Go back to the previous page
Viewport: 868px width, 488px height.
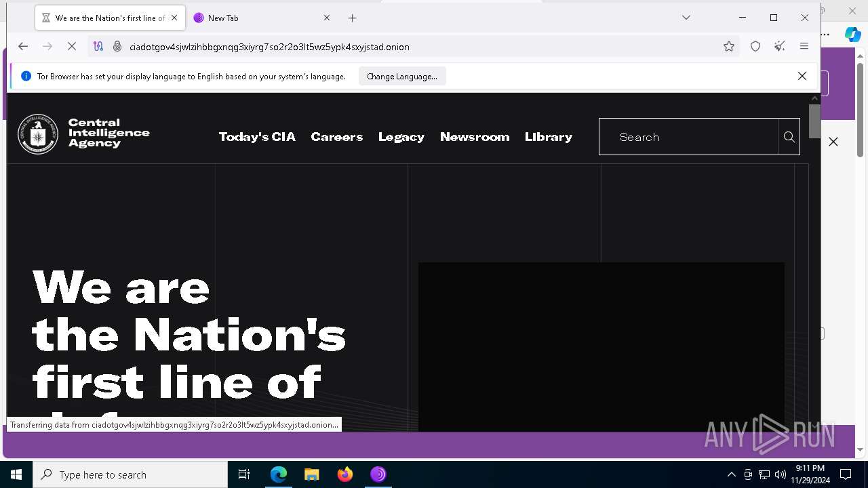pyautogui.click(x=23, y=46)
